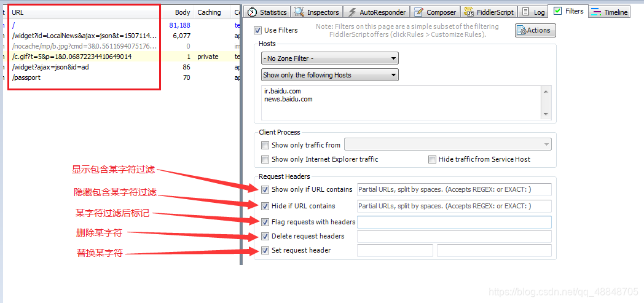Viewport: 644px width, 303px height.
Task: Open the Timeline tab
Action: [610, 12]
